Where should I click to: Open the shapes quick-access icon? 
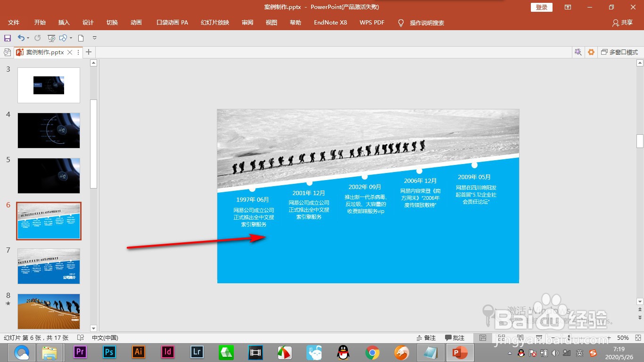pos(63,38)
